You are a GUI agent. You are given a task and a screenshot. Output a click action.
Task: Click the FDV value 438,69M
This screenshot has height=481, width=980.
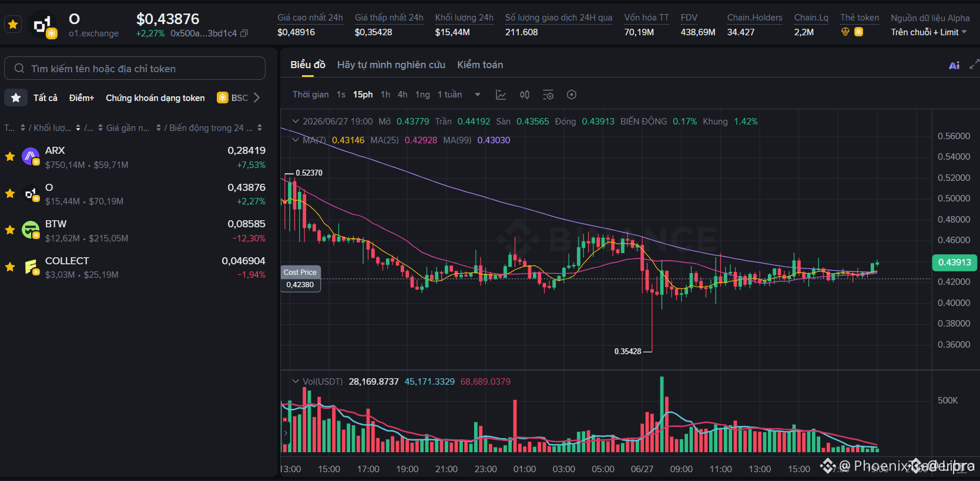pyautogui.click(x=698, y=32)
